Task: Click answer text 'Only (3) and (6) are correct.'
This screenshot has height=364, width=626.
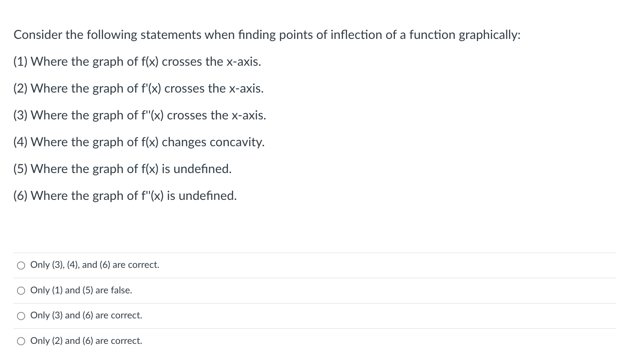Action: [x=86, y=315]
